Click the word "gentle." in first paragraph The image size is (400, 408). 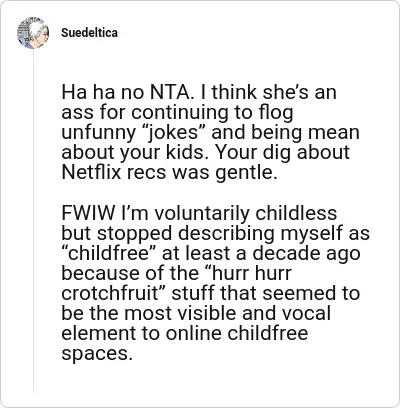(x=246, y=173)
